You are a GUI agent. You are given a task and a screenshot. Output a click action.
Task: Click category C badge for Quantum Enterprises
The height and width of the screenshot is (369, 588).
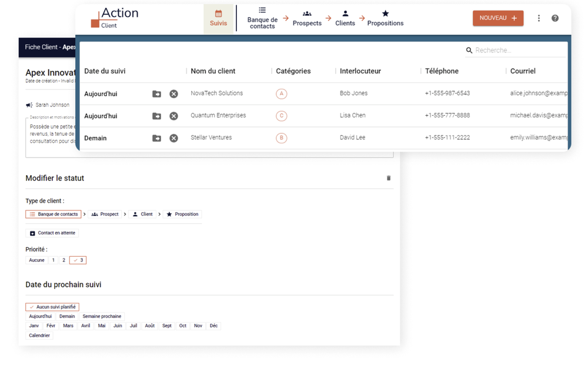[x=282, y=116]
